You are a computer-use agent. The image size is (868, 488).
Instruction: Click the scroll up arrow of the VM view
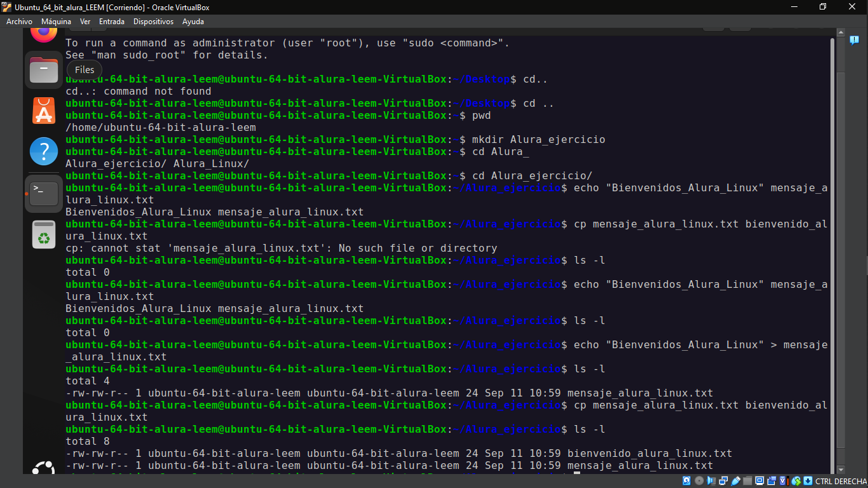[x=840, y=32]
